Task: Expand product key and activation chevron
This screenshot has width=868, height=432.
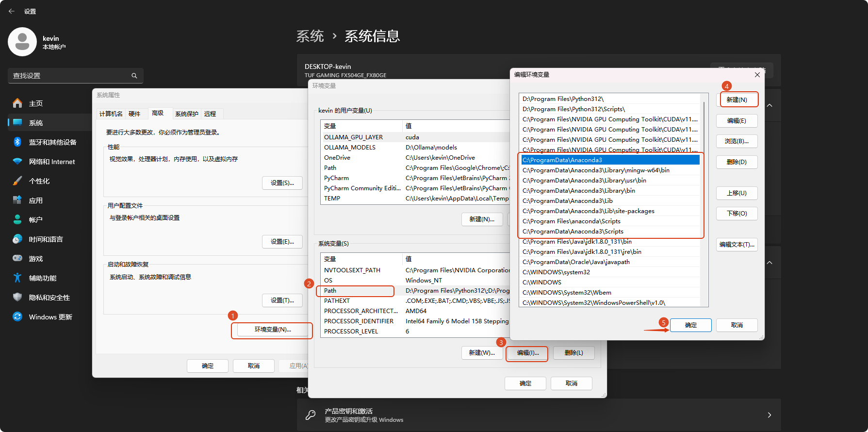Action: pos(770,415)
